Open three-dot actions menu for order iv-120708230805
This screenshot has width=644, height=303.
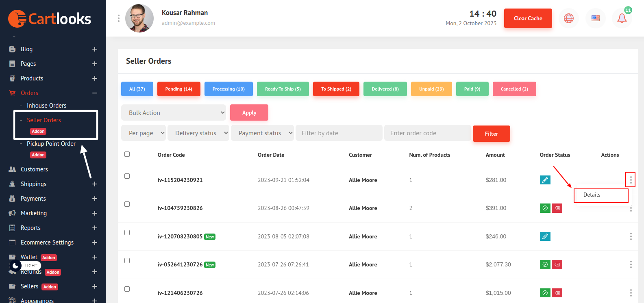pyautogui.click(x=631, y=236)
